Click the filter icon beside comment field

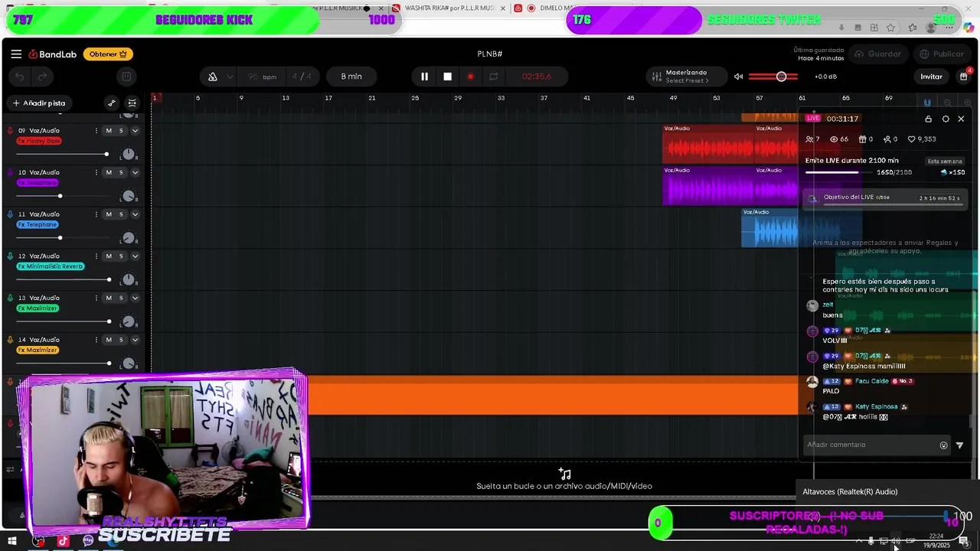tap(959, 445)
